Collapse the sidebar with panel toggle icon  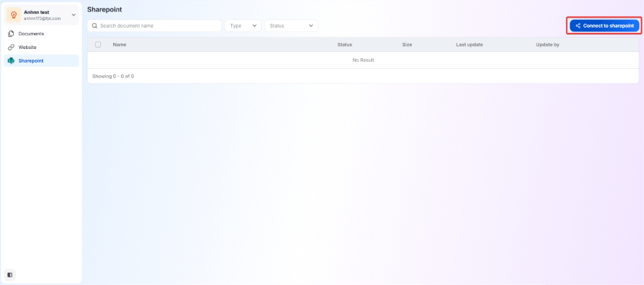coord(10,275)
